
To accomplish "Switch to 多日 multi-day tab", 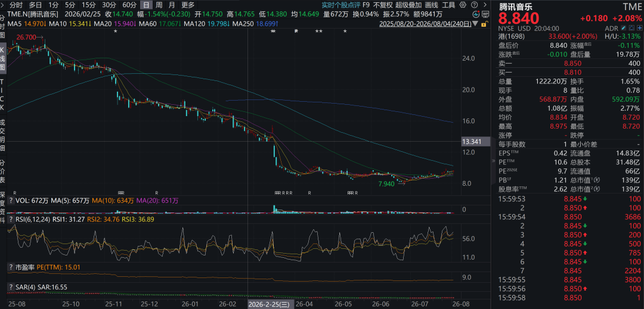I will [35, 5].
